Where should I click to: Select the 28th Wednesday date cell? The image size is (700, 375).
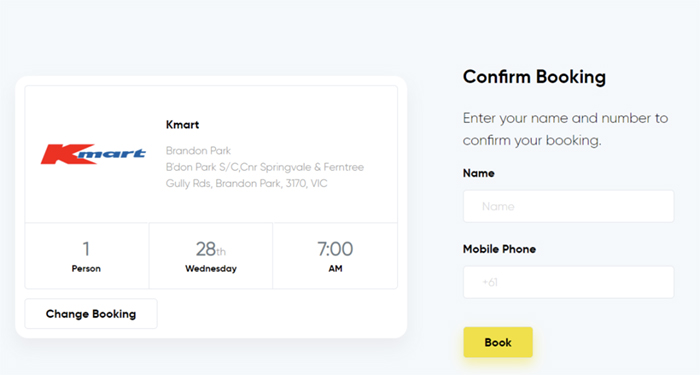(211, 256)
